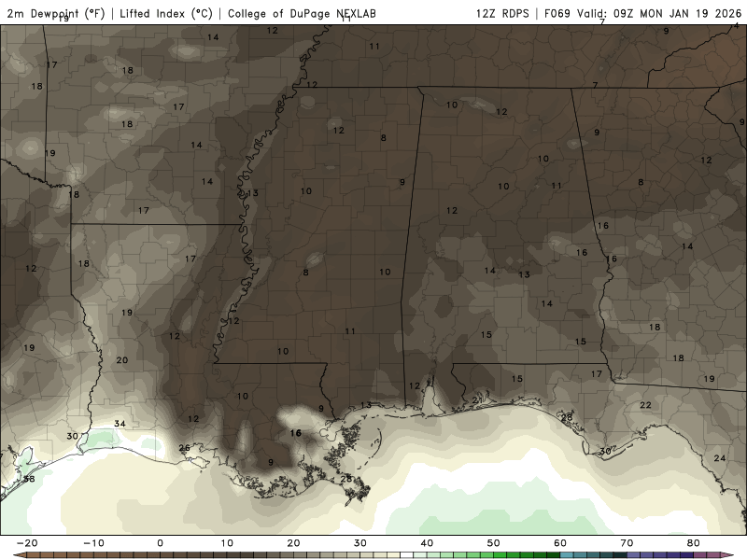This screenshot has width=747, height=560.
Task: Click the '-20' color scale label
Action: [27, 543]
